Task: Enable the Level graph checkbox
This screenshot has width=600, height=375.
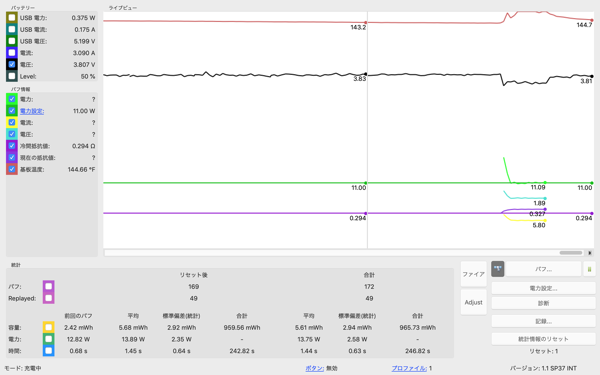Action: click(12, 76)
